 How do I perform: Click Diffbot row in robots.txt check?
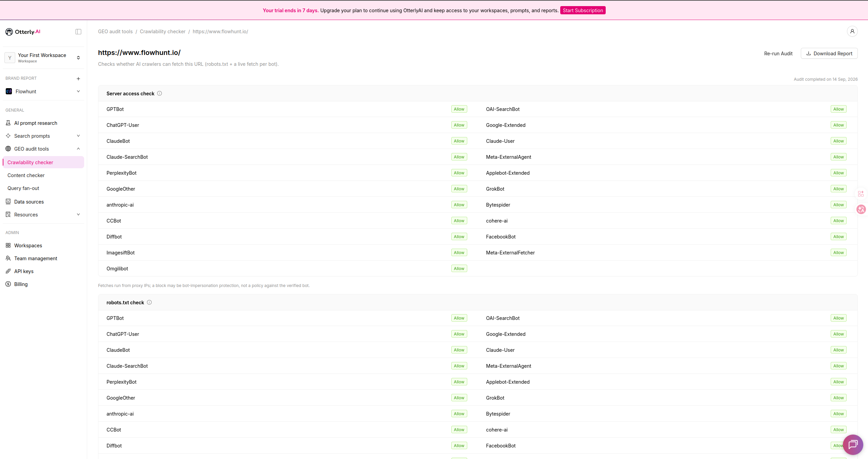[288, 445]
